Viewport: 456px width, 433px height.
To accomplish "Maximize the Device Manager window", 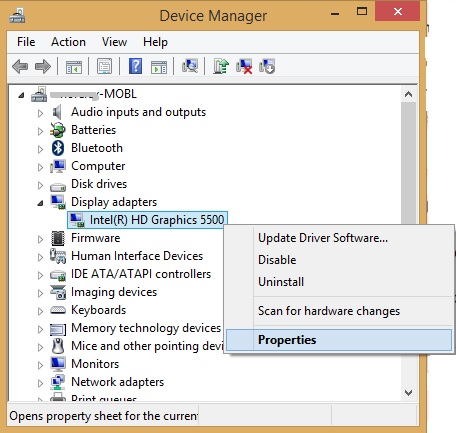I will pos(362,12).
